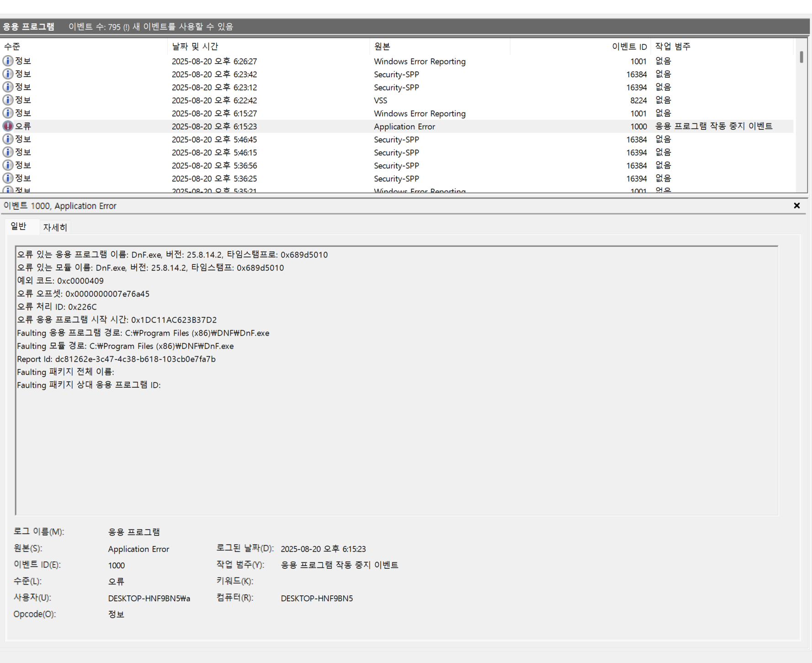Image resolution: width=812 pixels, height=663 pixels.
Task: Click process ID 0x226C line
Action: (x=57, y=307)
